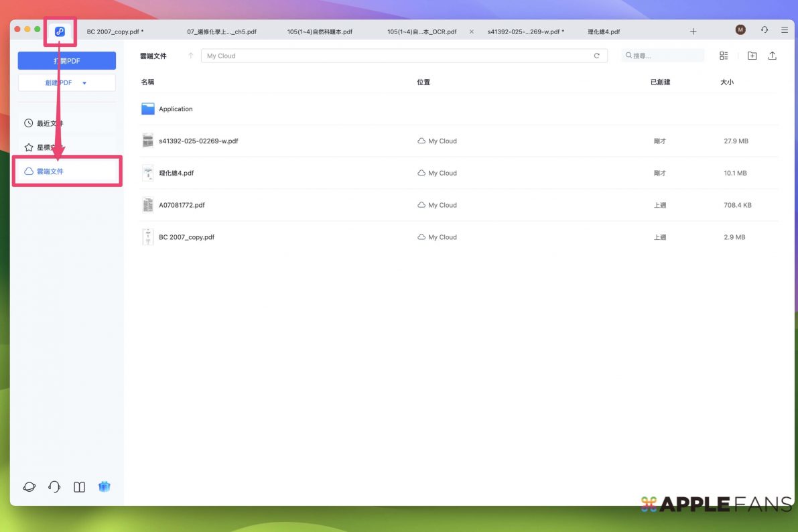Click the 打開PDF button
The image size is (798, 532).
(67, 61)
